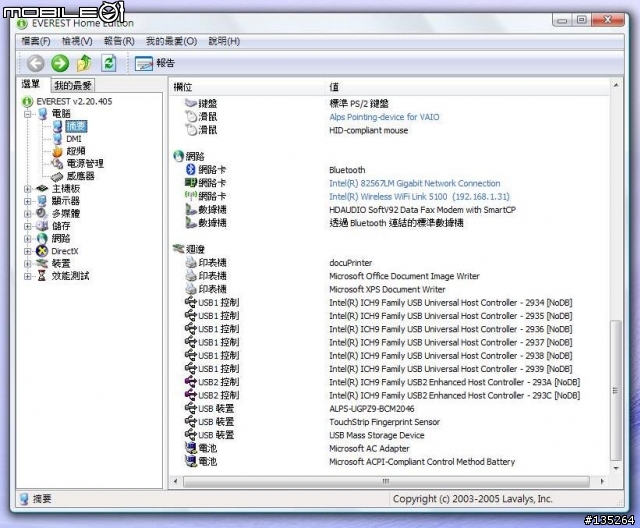Screen dimensions: 640x528
Task: Open Intel Wireless WiFi Link 5100 link
Action: click(419, 197)
